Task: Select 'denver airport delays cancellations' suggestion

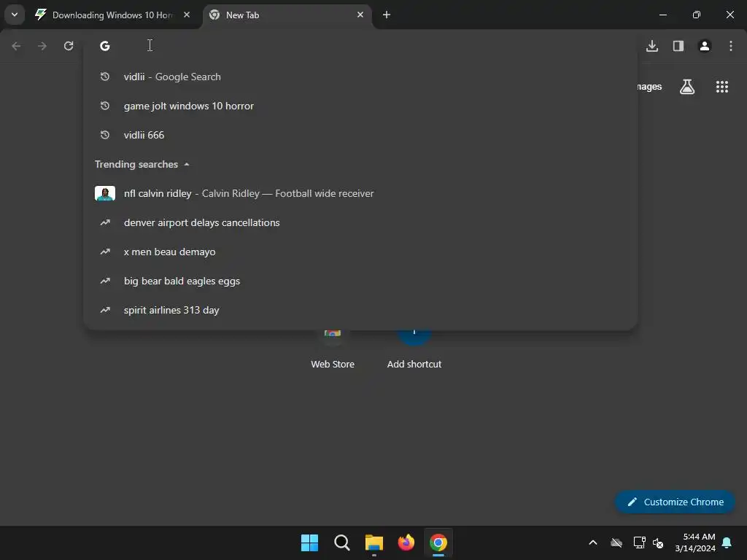Action: 360,222
